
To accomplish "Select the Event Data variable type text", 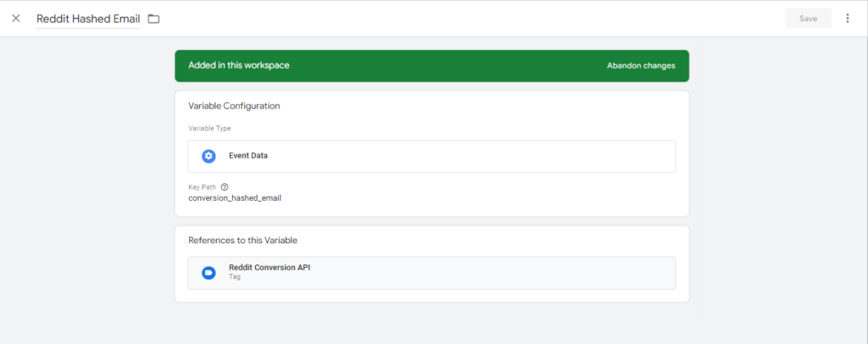I will (248, 156).
